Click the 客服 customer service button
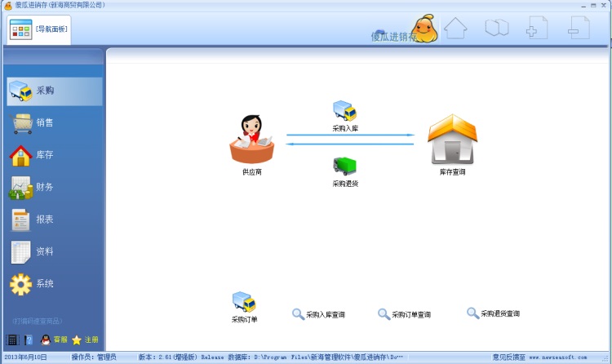612x364 pixels. (54, 340)
